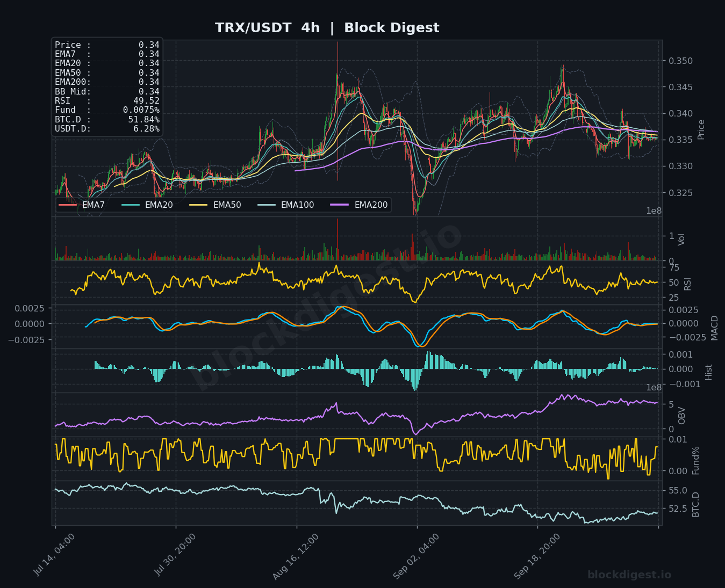
Task: Click the EMA50 row in the stats box
Action: tap(107, 73)
